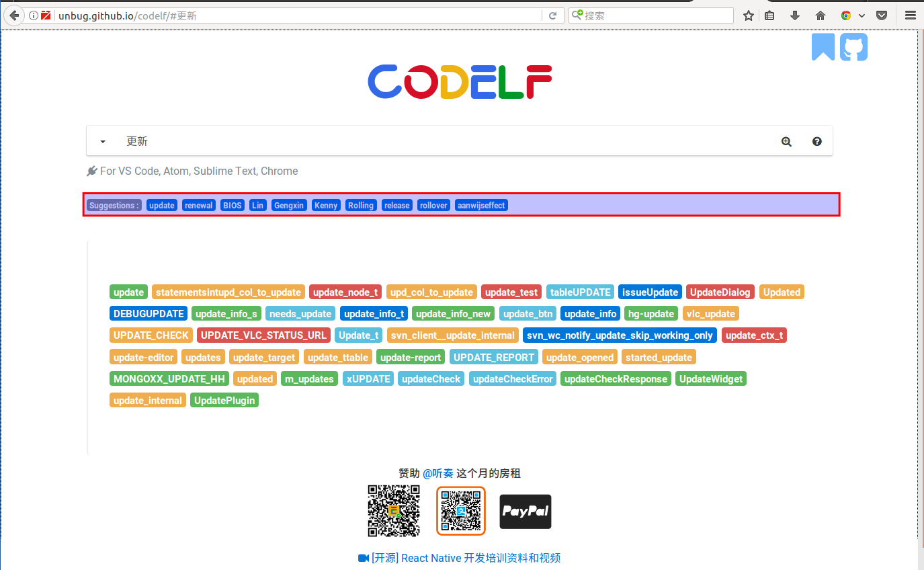The width and height of the screenshot is (924, 570).
Task: Click the 'Updated' tag
Action: point(782,292)
